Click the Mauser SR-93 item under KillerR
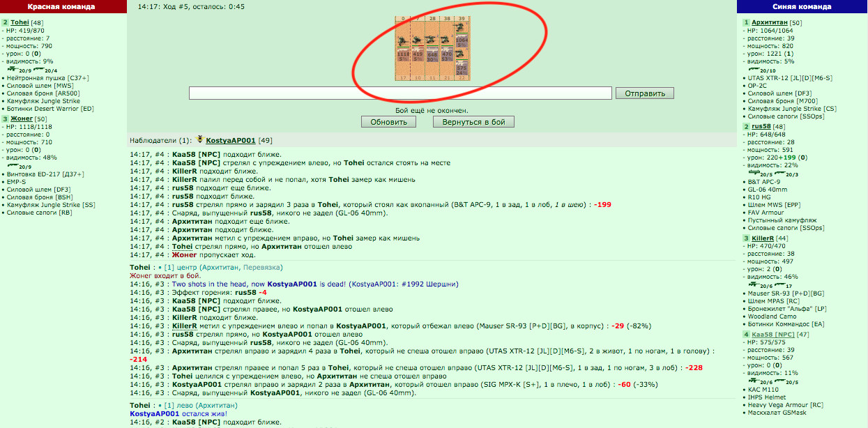The image size is (868, 428). tap(786, 293)
